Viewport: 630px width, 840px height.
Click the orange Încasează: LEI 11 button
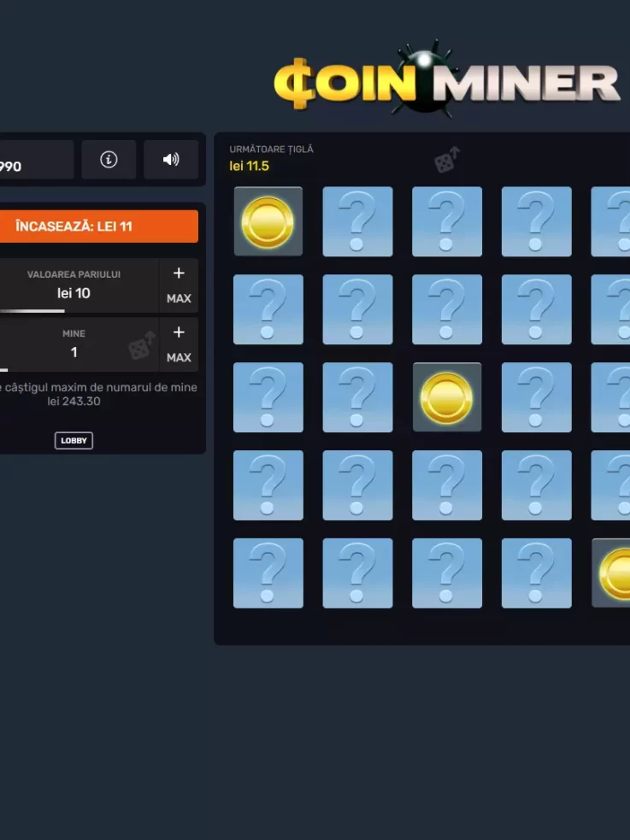[98, 226]
